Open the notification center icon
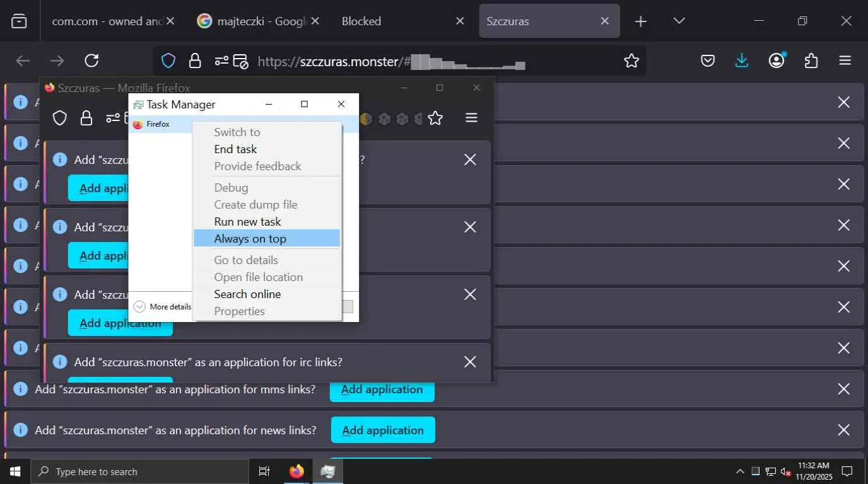Viewport: 868px width, 484px height. [x=847, y=471]
